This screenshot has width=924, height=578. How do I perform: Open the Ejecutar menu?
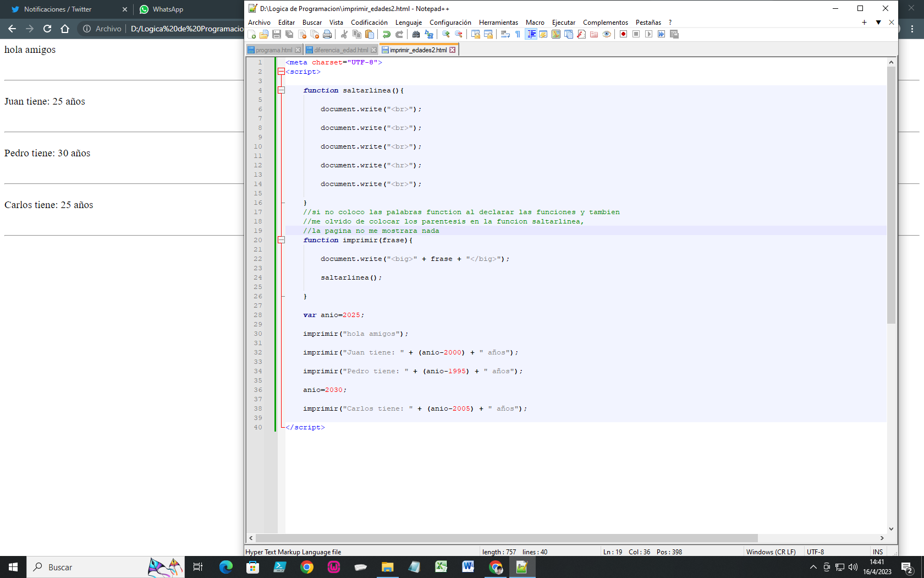pos(564,23)
